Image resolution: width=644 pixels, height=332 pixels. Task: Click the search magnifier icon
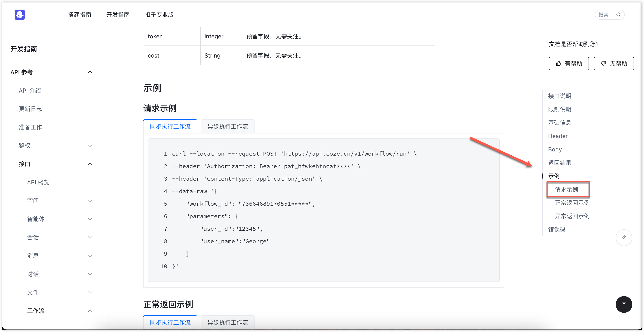click(x=618, y=15)
